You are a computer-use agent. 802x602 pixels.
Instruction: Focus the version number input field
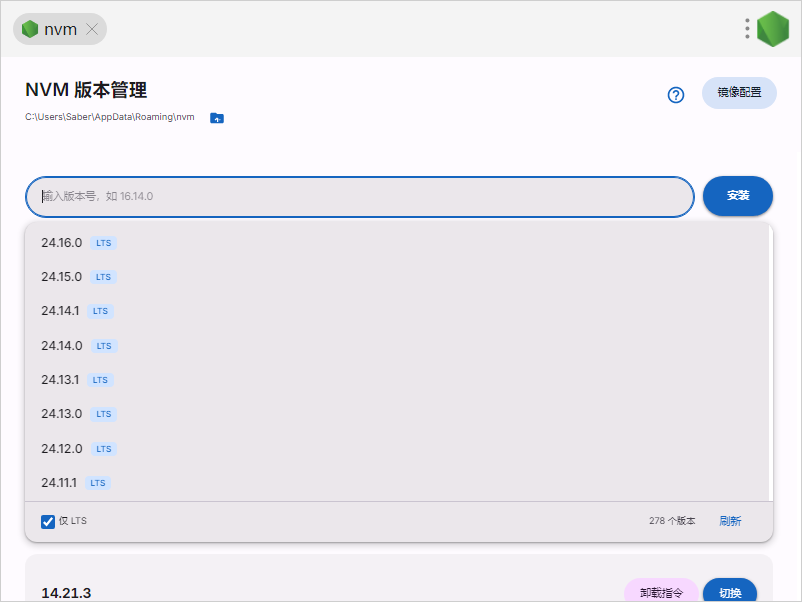360,196
